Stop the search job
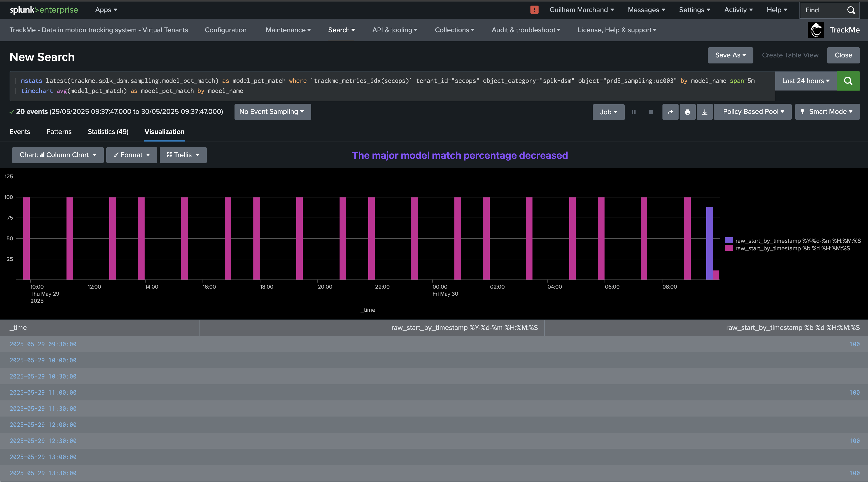 (651, 112)
